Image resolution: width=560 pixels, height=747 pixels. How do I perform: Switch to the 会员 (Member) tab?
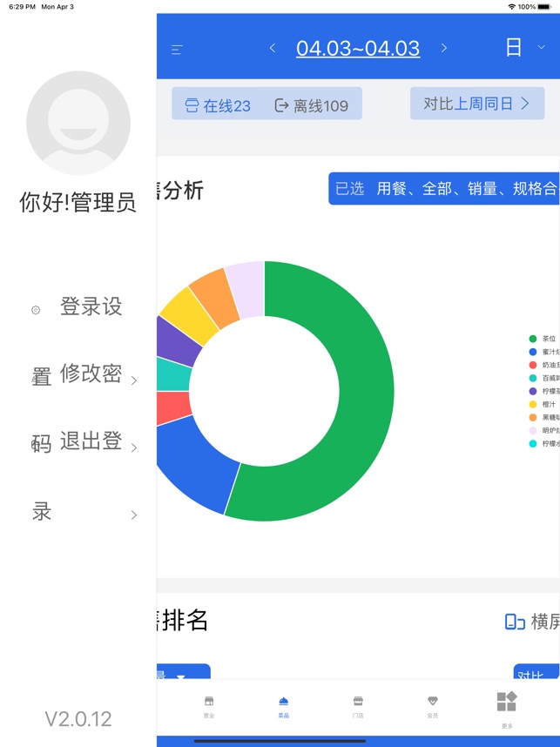point(433,705)
